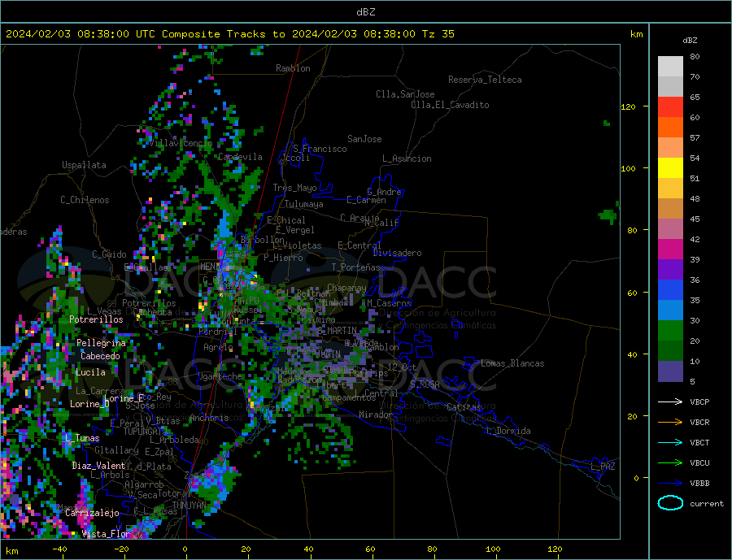Image resolution: width=732 pixels, height=560 pixels.
Task: Click the M_Caseros map label
Action: (389, 303)
